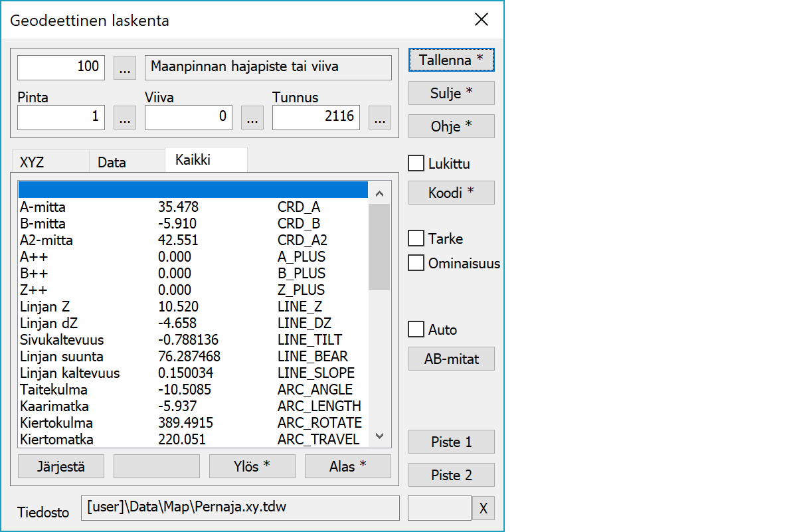Click the Tunnus input field

[316, 118]
